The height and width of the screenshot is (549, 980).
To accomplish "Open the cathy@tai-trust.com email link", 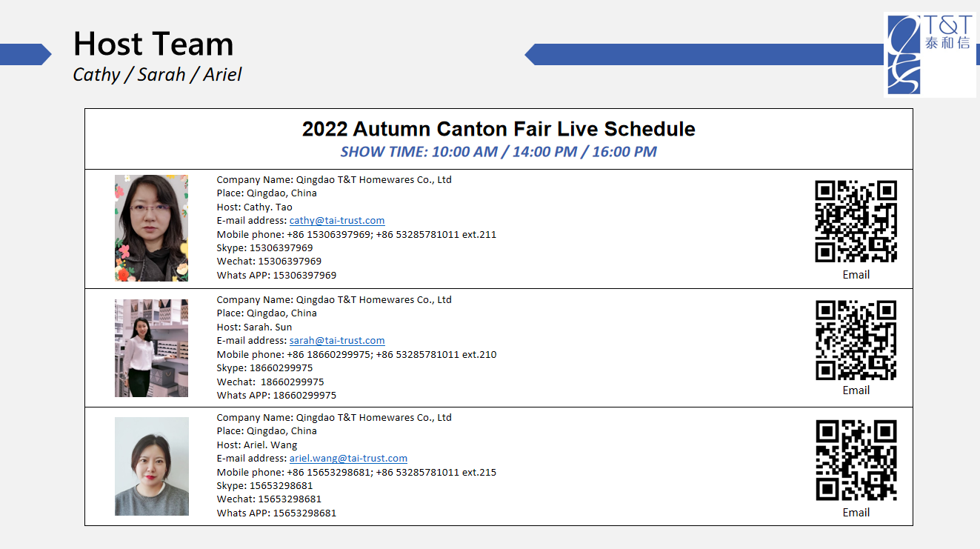I will [337, 221].
